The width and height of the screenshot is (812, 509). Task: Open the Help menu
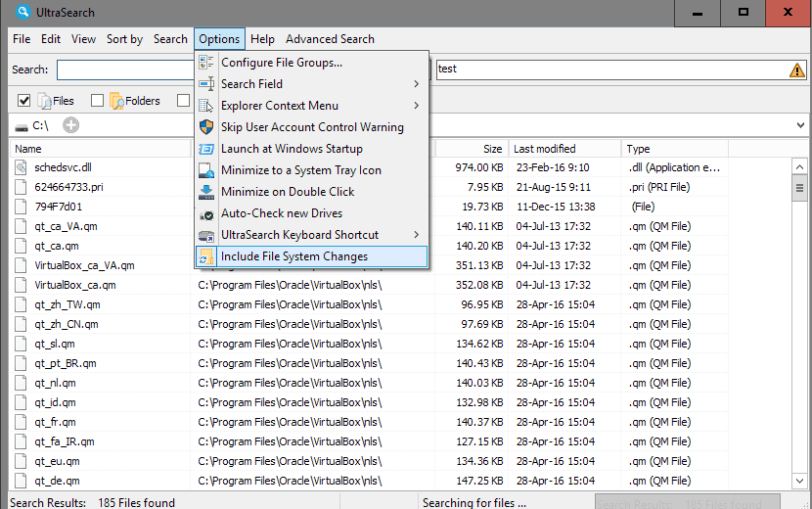click(x=262, y=39)
